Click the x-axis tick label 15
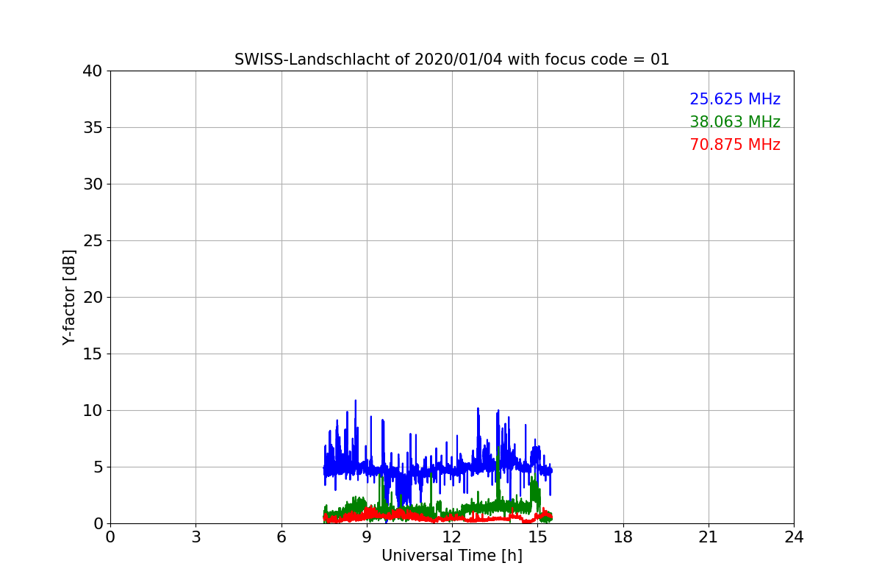Image resolution: width=882 pixels, height=588 pixels. pos(537,537)
